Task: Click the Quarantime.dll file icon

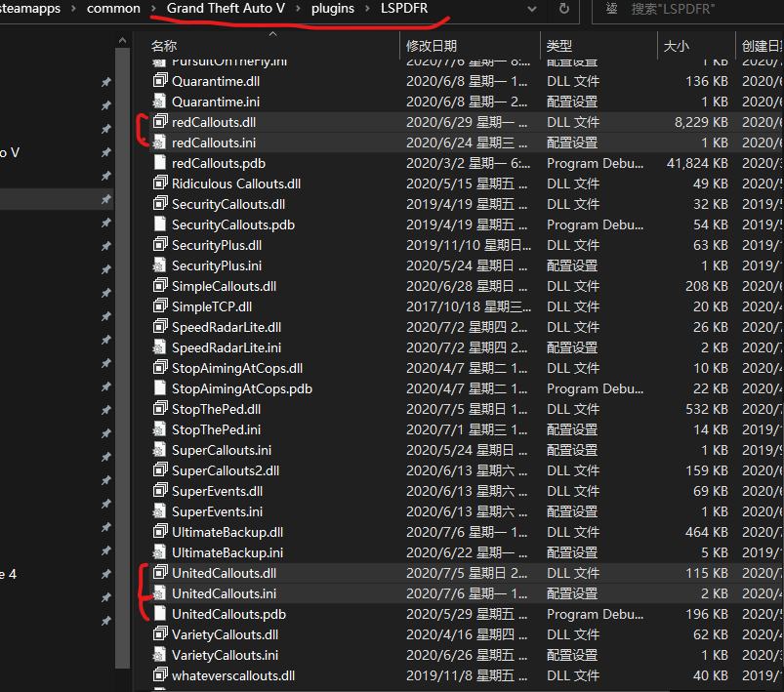Action: pos(160,80)
